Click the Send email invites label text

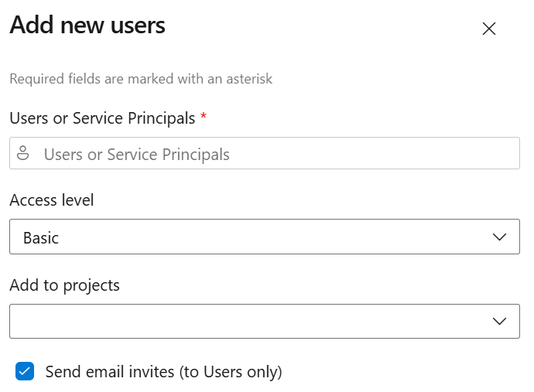pos(163,372)
